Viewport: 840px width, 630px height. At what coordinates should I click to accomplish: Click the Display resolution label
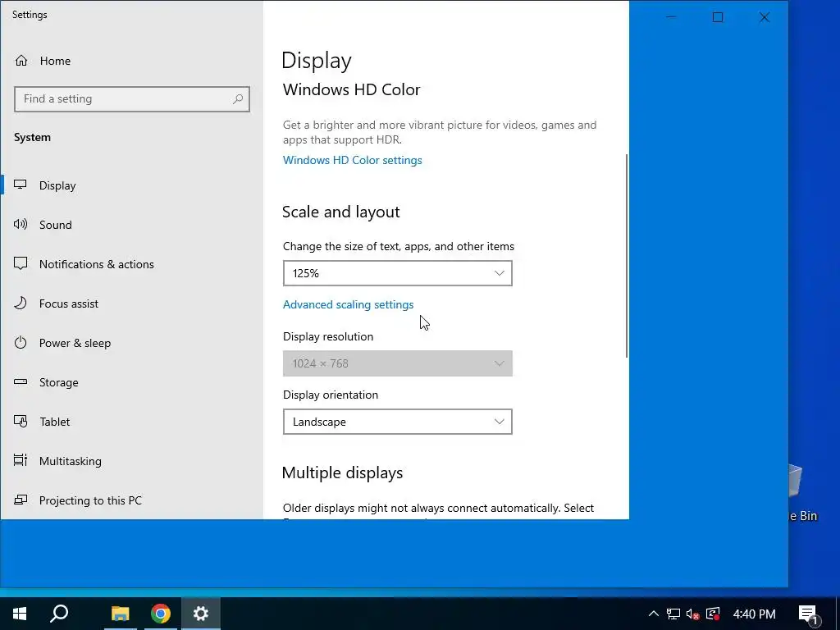point(328,336)
